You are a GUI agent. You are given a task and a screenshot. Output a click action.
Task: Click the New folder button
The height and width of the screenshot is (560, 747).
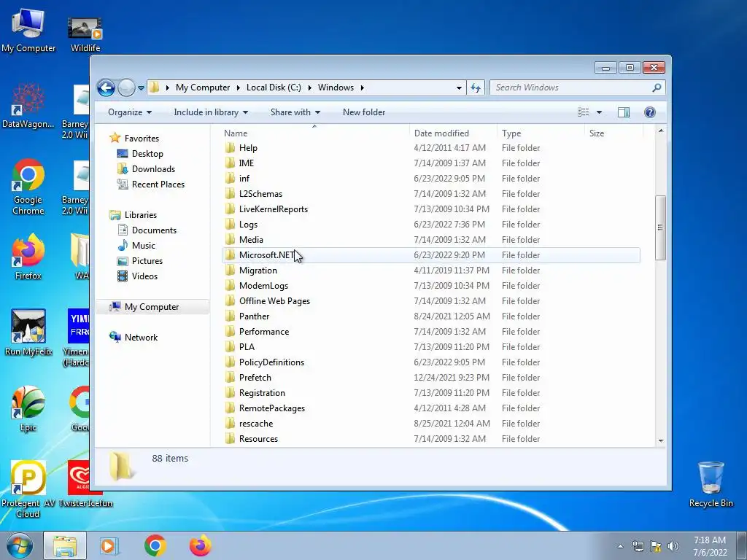click(x=364, y=112)
